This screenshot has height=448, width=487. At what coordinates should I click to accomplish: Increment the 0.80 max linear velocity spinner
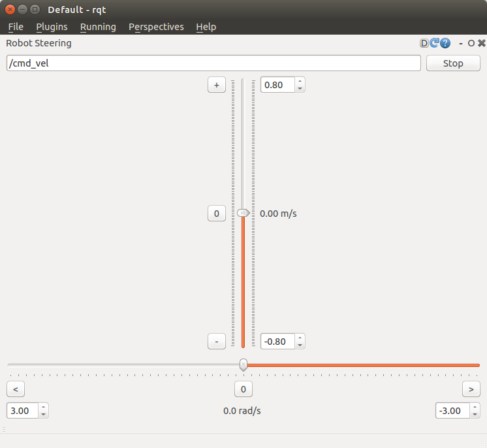pyautogui.click(x=300, y=82)
